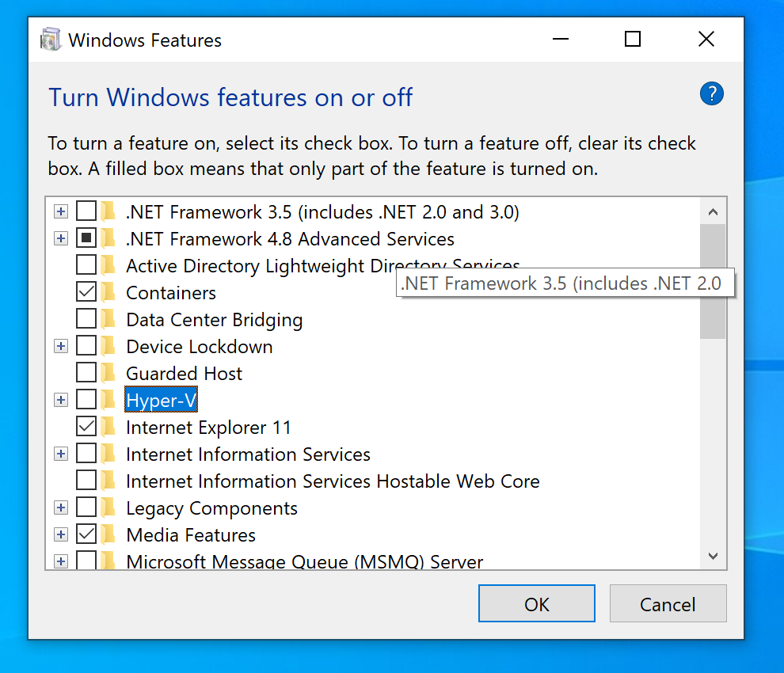784x673 pixels.
Task: Enable the Hyper-V checkbox
Action: click(x=86, y=400)
